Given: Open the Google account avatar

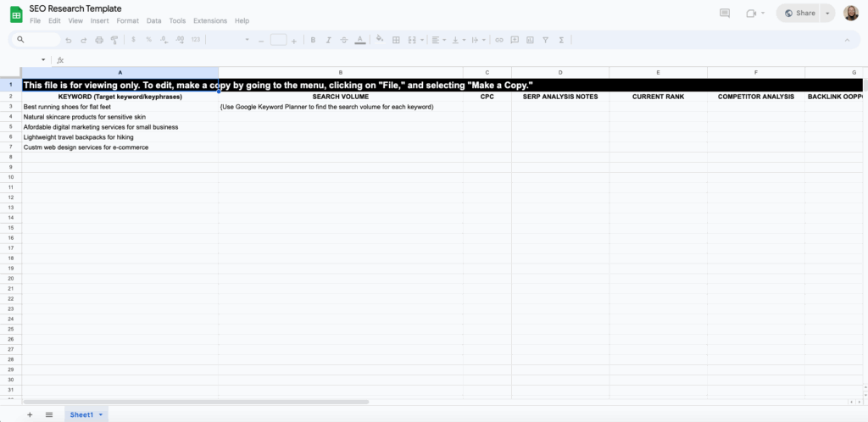Looking at the screenshot, I should 851,14.
